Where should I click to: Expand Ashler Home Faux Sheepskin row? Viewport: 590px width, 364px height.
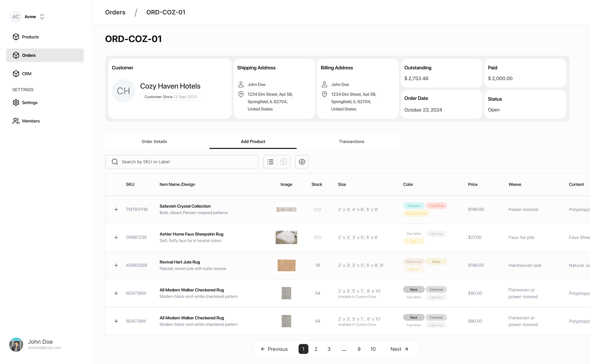tap(116, 237)
